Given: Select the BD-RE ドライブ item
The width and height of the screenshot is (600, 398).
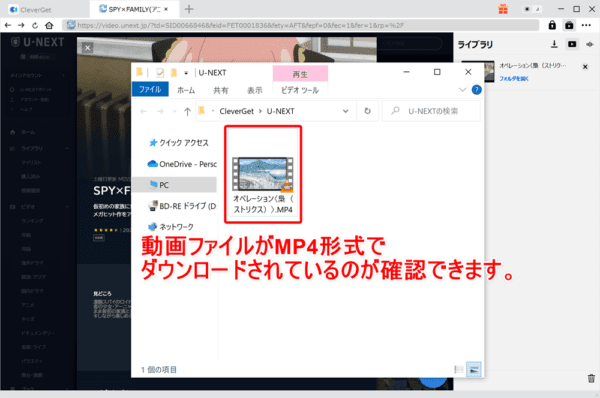Looking at the screenshot, I should coord(182,206).
